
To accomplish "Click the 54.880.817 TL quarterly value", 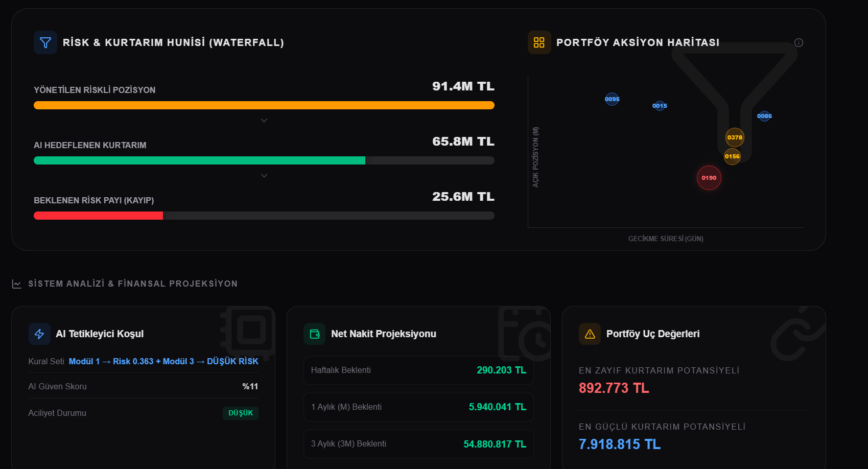I will coord(495,444).
